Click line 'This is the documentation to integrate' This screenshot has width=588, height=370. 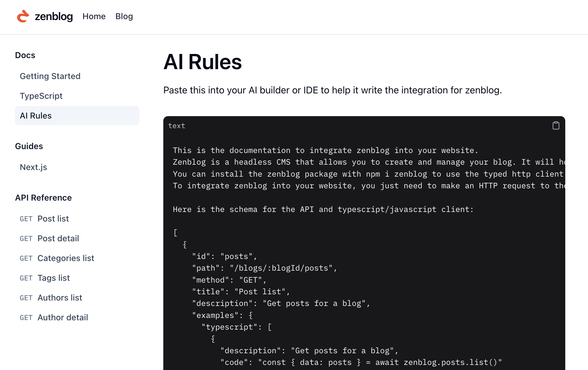[x=326, y=150]
